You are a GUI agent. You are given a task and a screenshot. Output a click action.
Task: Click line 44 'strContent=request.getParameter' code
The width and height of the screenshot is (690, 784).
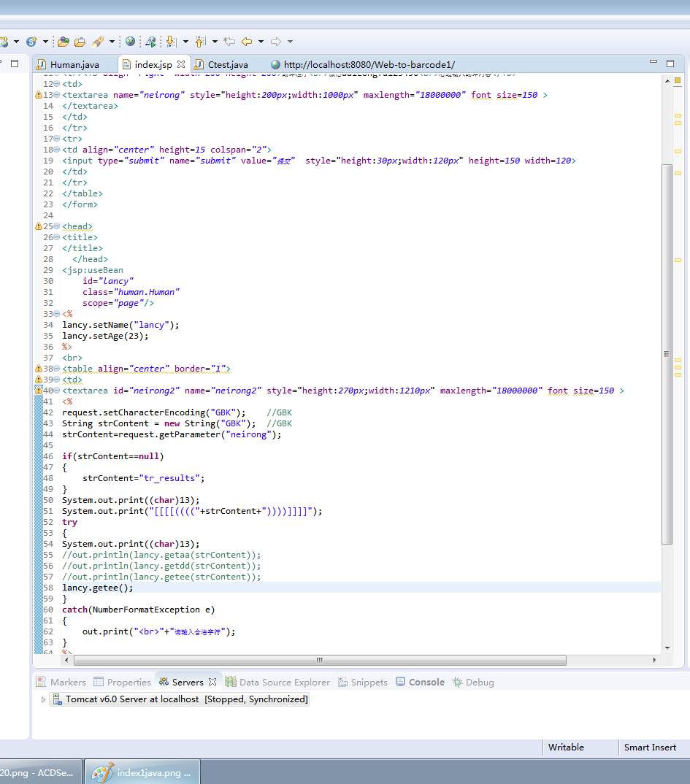[x=172, y=434]
